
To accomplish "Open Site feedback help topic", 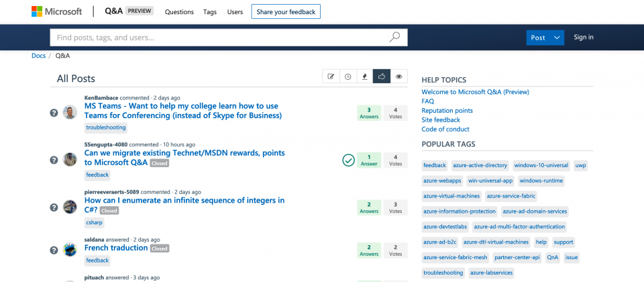I will [441, 120].
